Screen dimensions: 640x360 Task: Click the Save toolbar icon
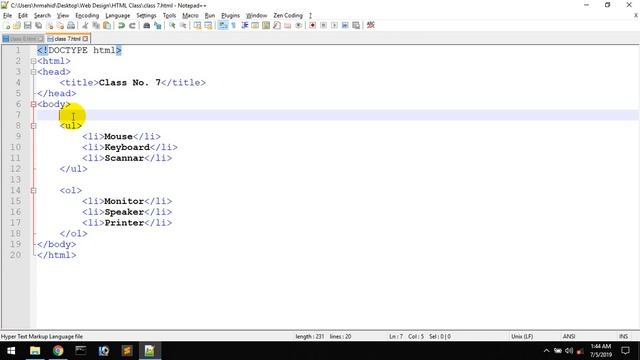(28, 25)
